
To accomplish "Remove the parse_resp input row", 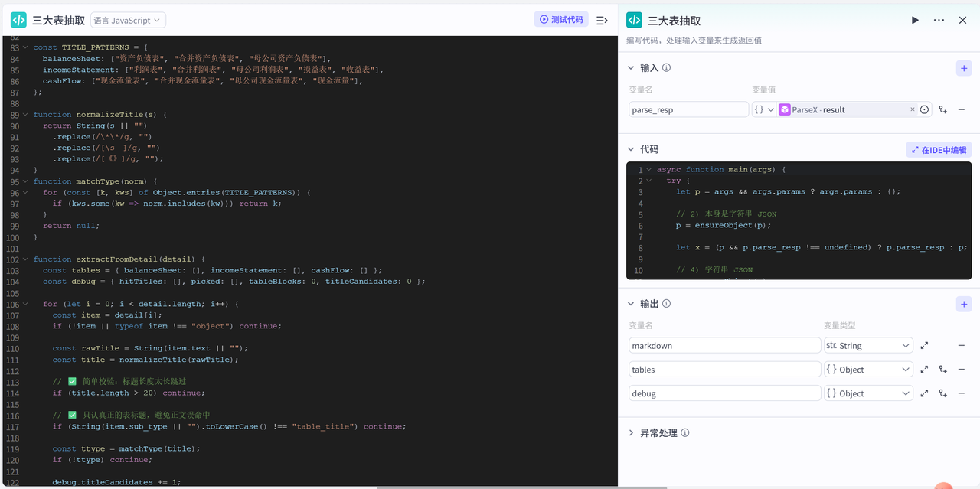I will pos(962,110).
